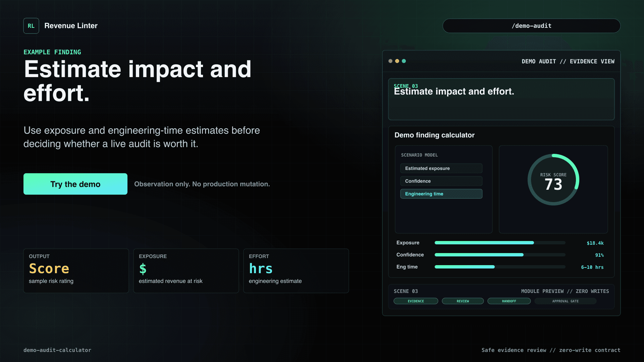
Task: Select Estimated exposure scenario option
Action: [x=441, y=168]
